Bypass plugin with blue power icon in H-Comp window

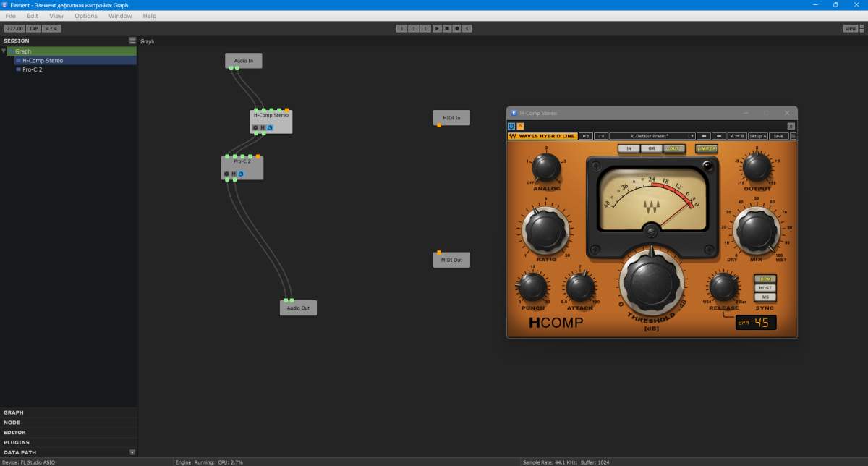pos(511,126)
